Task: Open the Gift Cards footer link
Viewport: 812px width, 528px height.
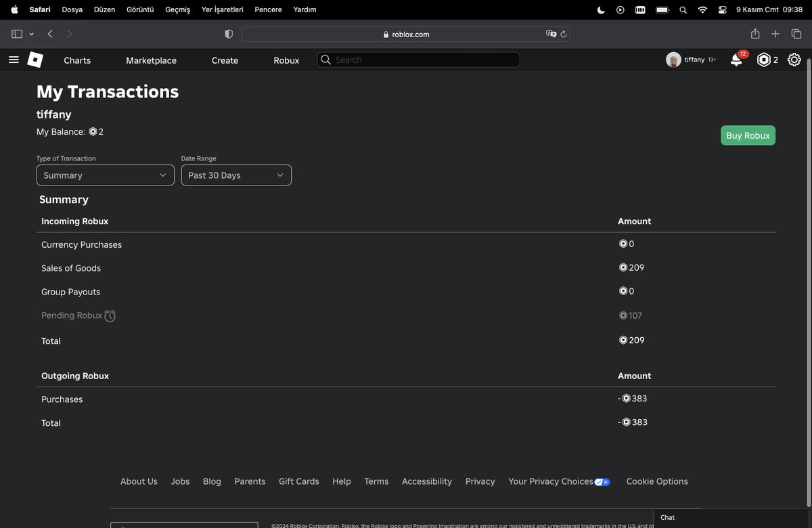Action: pyautogui.click(x=299, y=481)
